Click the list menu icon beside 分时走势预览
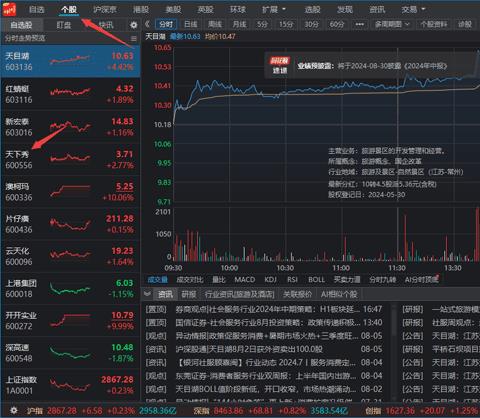Image resolution: width=480 pixels, height=418 pixels. [x=134, y=38]
